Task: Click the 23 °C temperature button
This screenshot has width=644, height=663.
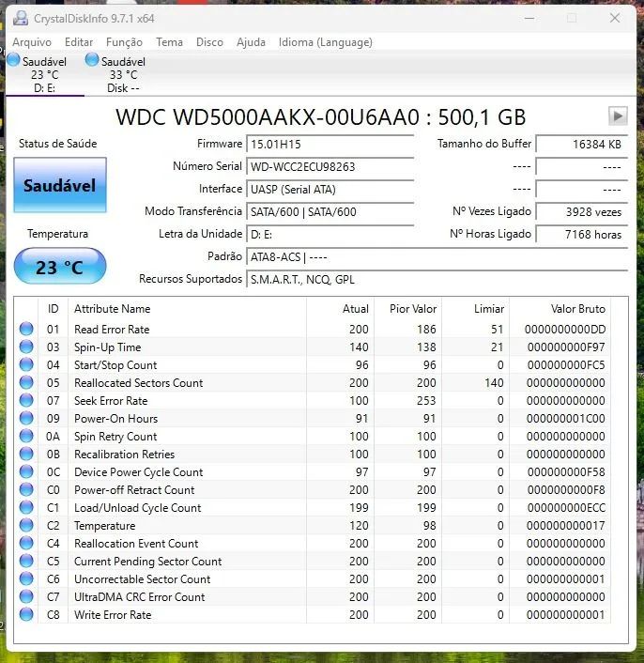Action: coord(60,267)
